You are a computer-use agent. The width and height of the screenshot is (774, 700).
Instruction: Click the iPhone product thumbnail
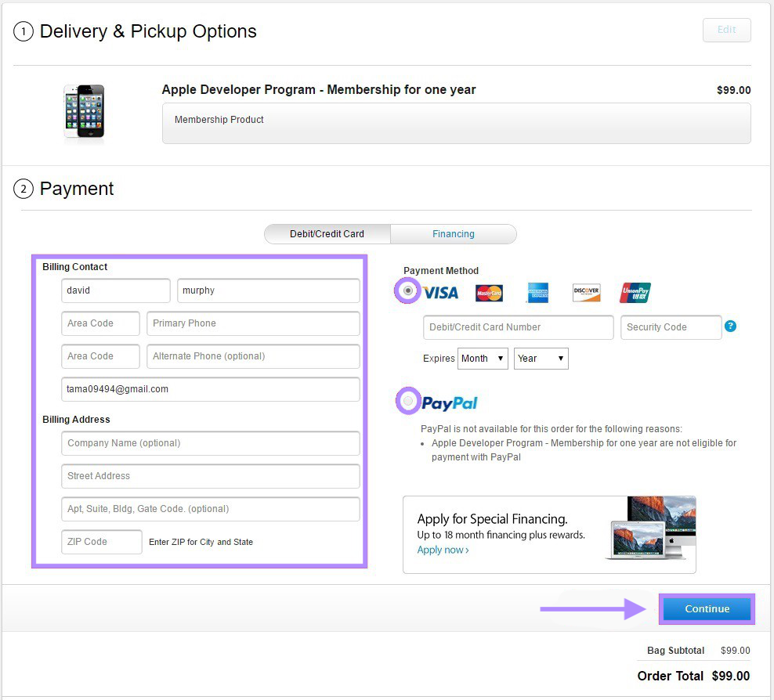[x=84, y=112]
